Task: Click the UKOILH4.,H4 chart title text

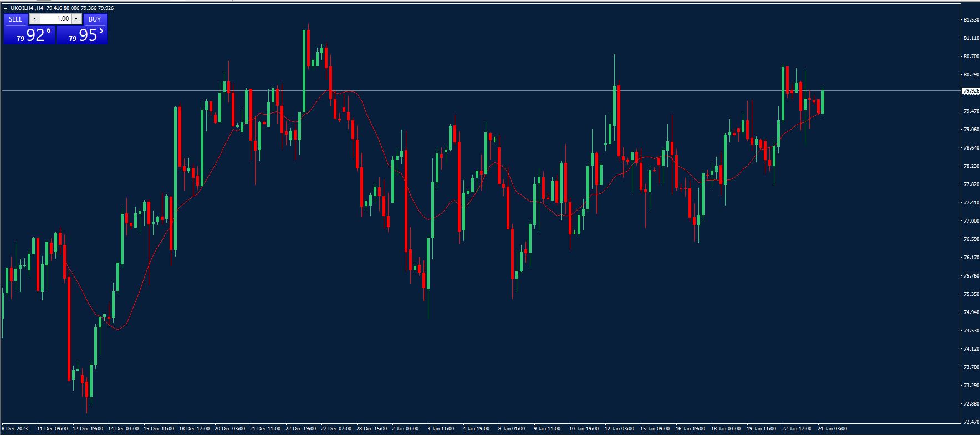Action: point(27,8)
